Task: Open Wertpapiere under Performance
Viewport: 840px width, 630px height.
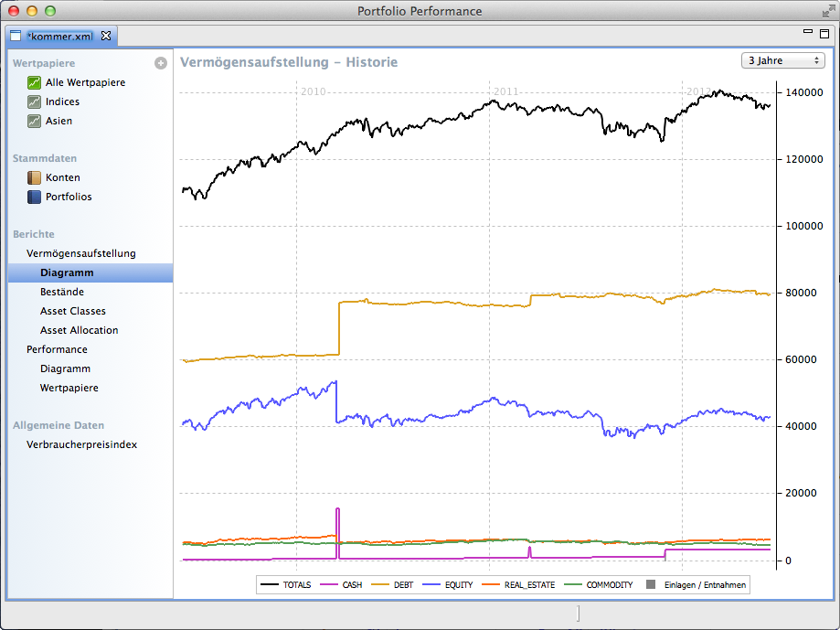Action: pos(69,388)
